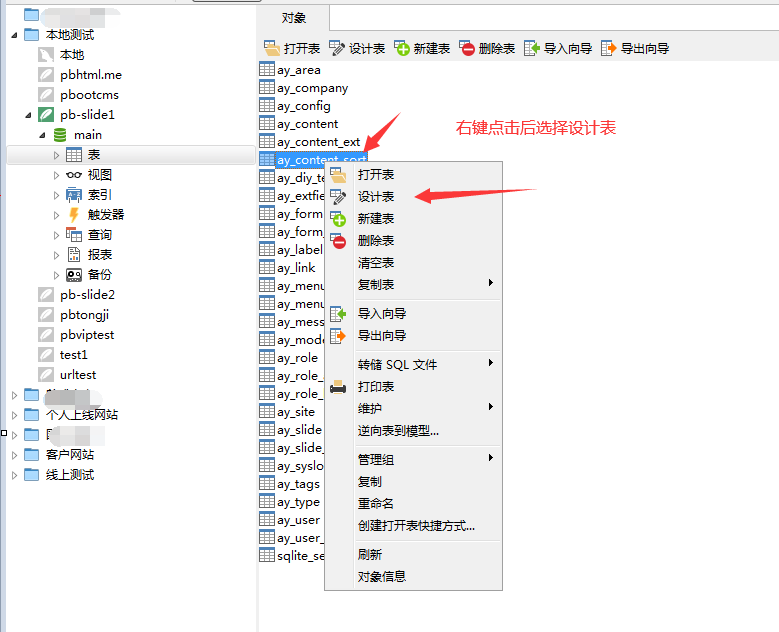Select the main database icon
This screenshot has height=632, width=779.
point(60,135)
